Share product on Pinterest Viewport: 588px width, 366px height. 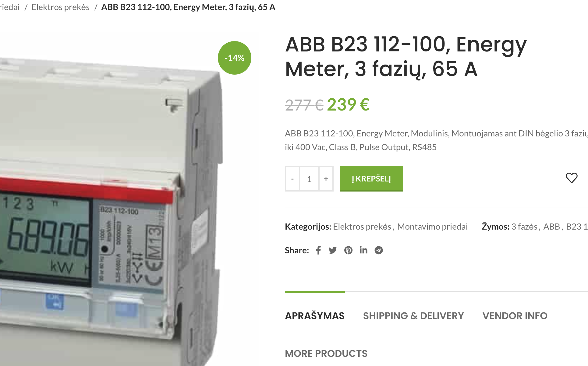coord(348,250)
